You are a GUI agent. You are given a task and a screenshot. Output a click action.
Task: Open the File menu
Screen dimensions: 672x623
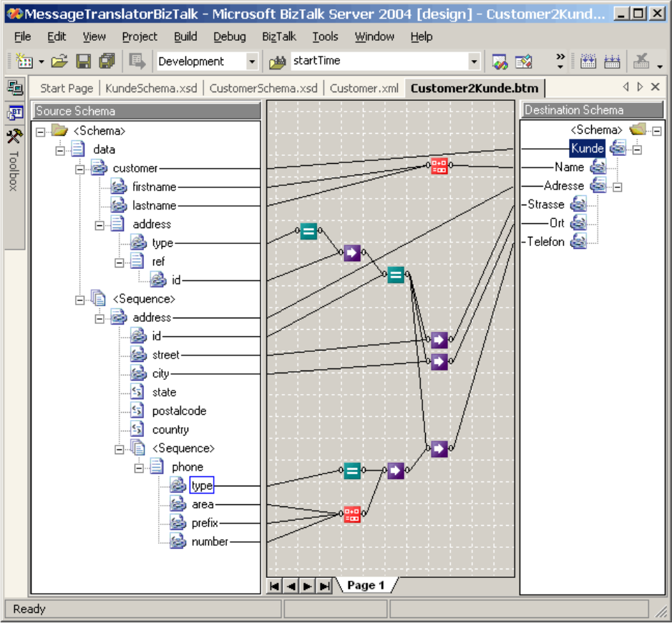pyautogui.click(x=22, y=37)
